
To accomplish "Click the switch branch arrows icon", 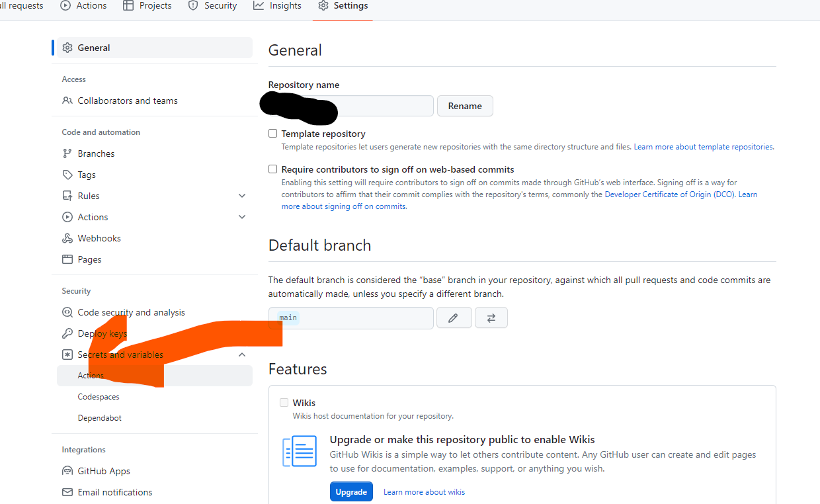I will [491, 317].
